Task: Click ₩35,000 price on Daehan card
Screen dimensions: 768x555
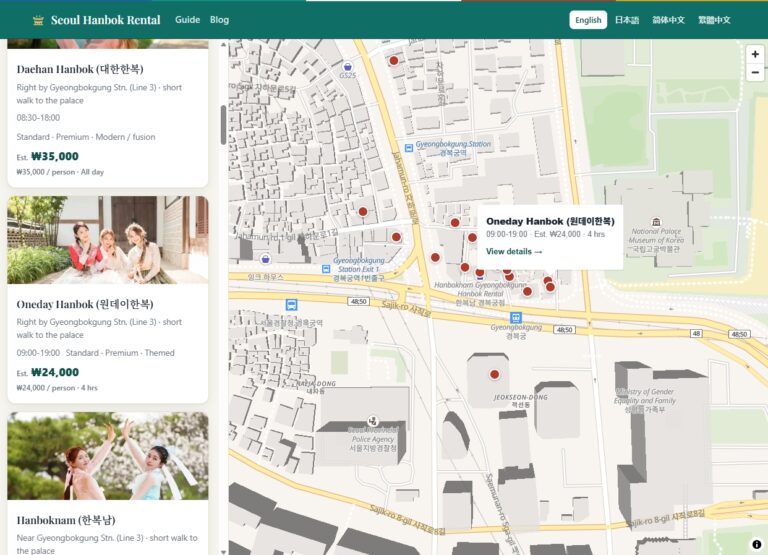Action: pos(55,156)
